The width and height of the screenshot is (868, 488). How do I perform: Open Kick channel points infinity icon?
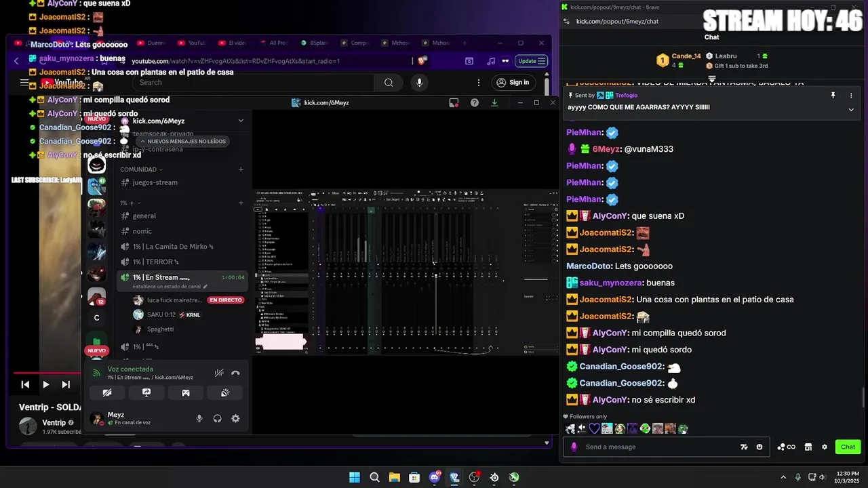(x=786, y=447)
